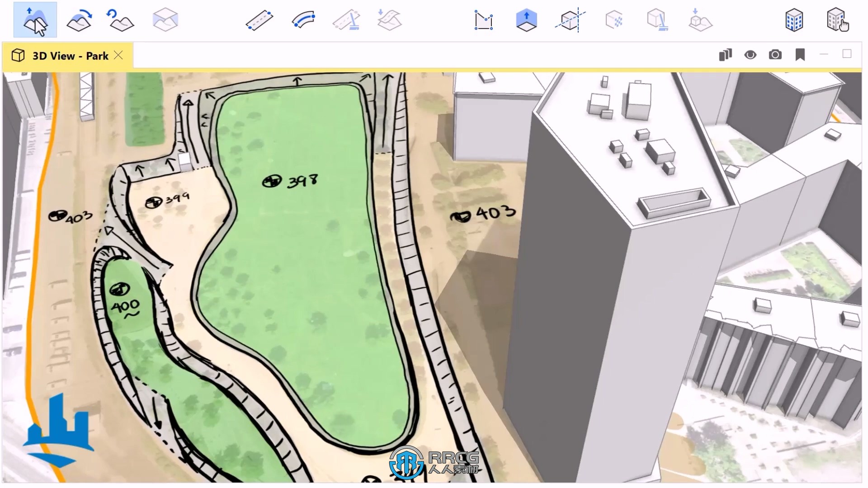868x488 pixels.
Task: Click the grey building select tool
Action: pyautogui.click(x=837, y=20)
